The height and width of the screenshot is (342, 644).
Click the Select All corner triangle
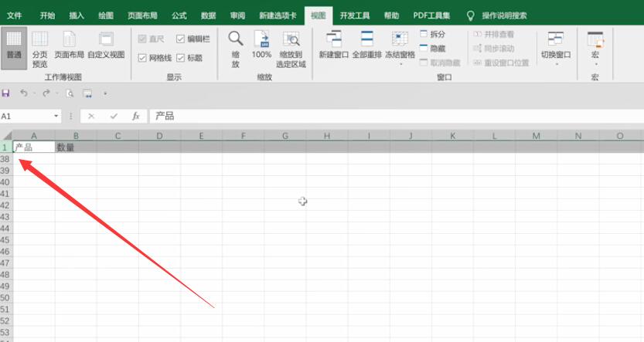coord(6,135)
